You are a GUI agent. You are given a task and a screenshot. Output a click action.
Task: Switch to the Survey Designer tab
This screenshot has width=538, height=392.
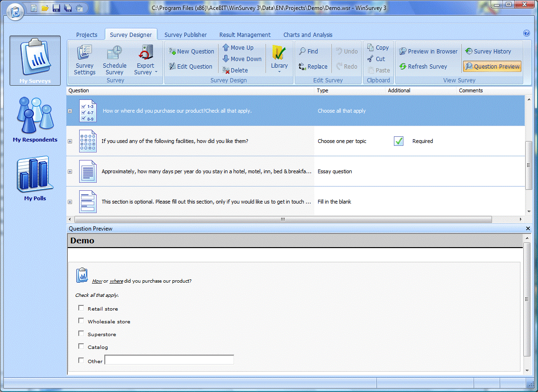click(131, 35)
